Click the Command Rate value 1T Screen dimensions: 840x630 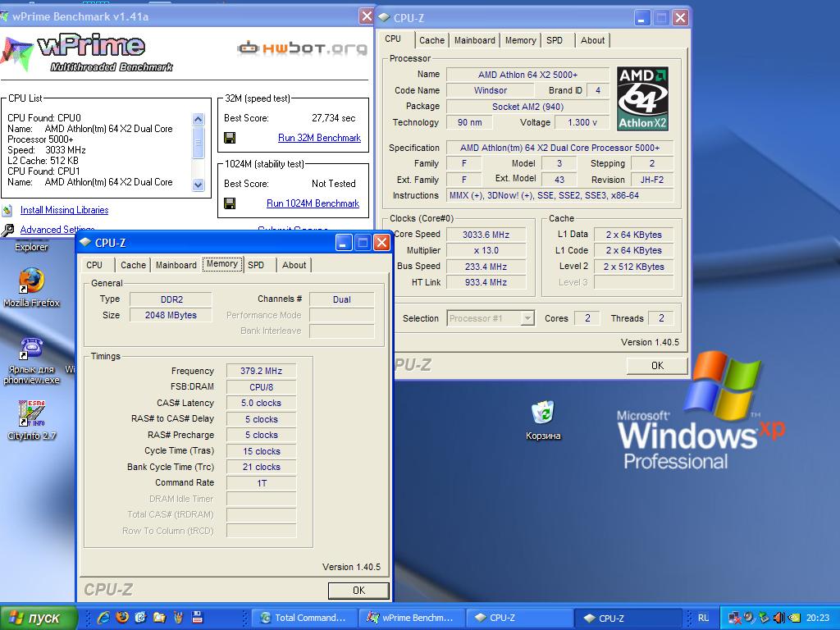[261, 483]
